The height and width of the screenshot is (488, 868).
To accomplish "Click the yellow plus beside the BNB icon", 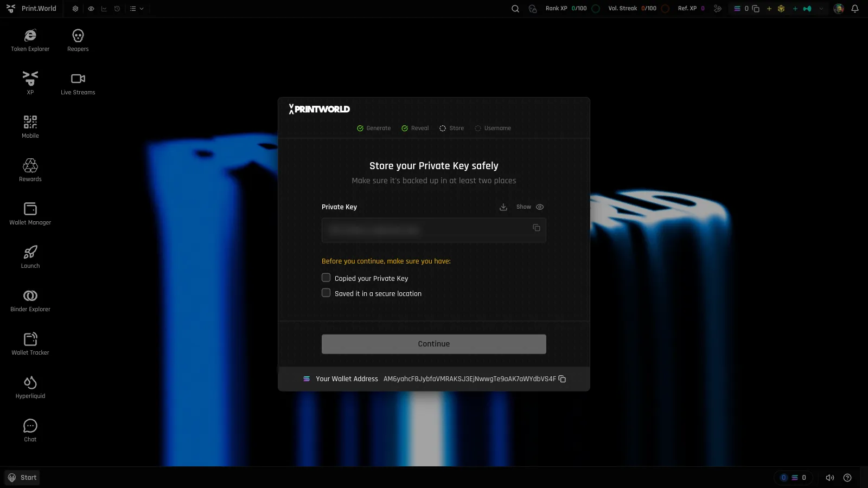I will pyautogui.click(x=769, y=9).
